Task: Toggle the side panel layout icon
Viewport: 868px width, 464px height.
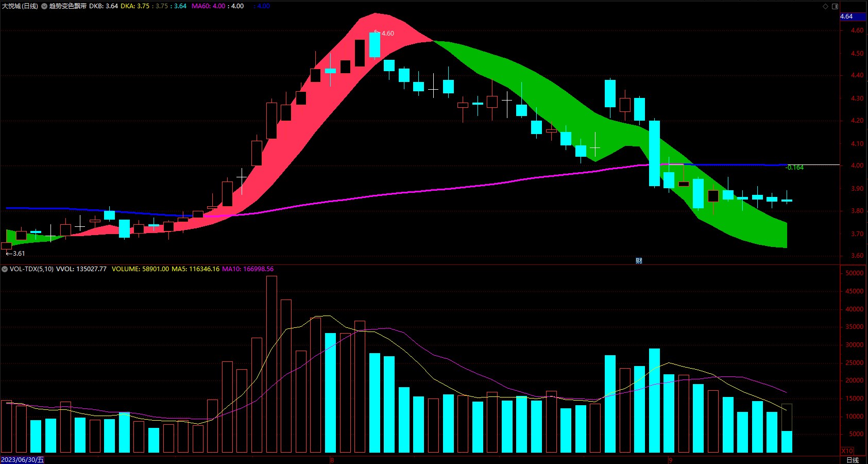Action: pyautogui.click(x=835, y=6)
